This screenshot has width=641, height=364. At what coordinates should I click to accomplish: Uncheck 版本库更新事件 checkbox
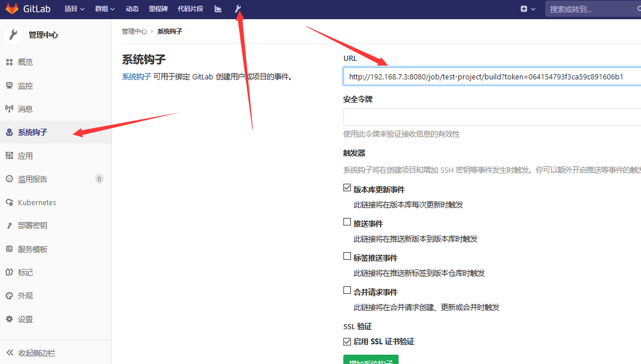coord(347,188)
